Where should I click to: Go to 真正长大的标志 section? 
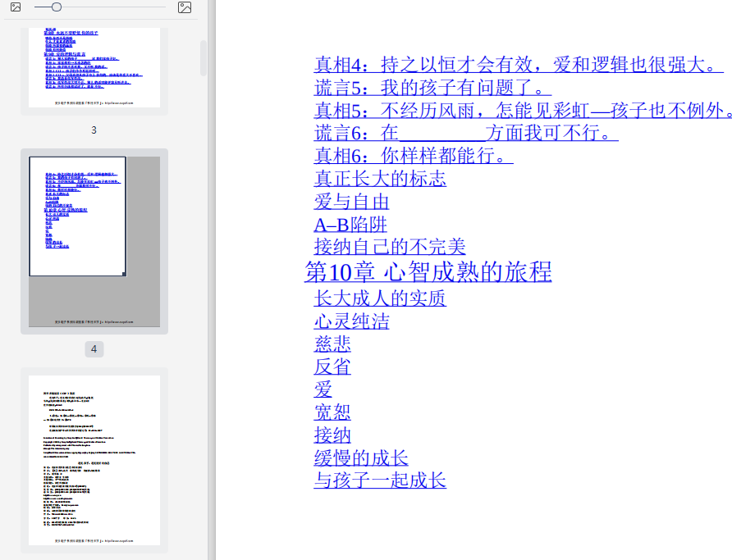[x=380, y=178]
